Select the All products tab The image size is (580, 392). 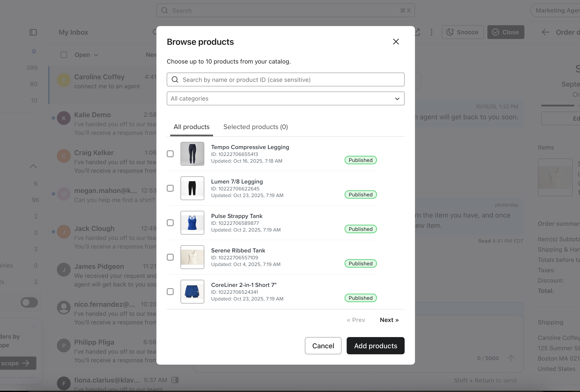pos(191,127)
